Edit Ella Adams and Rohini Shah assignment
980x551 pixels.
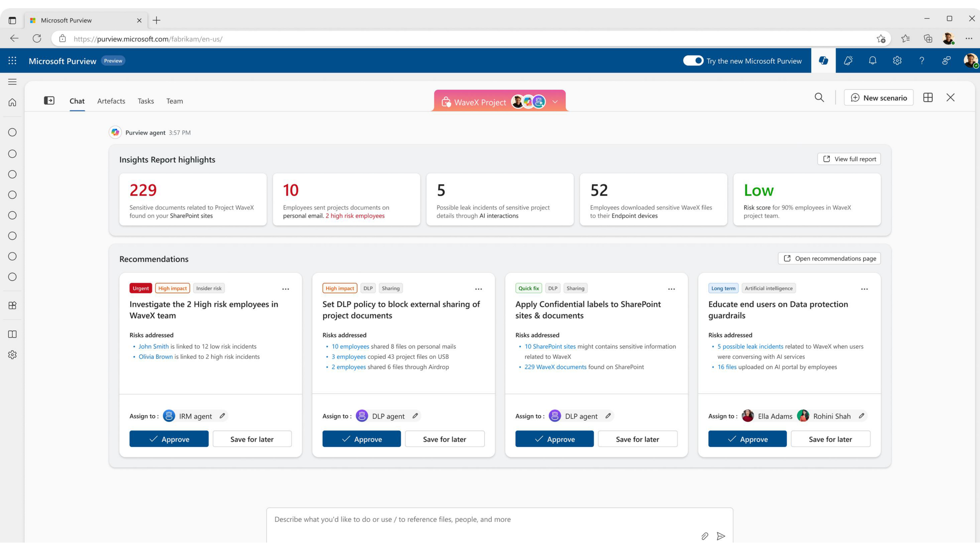(x=861, y=416)
